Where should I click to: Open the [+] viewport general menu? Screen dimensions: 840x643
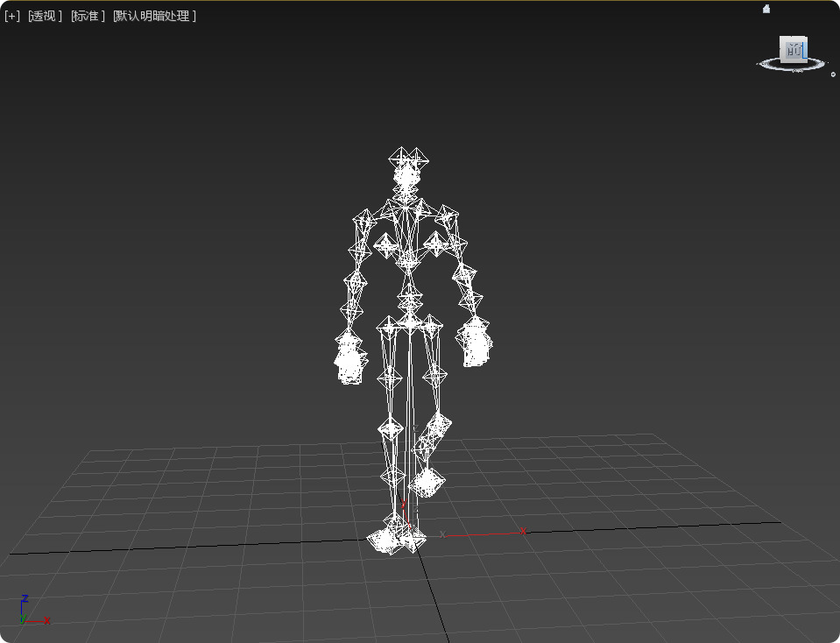point(11,16)
